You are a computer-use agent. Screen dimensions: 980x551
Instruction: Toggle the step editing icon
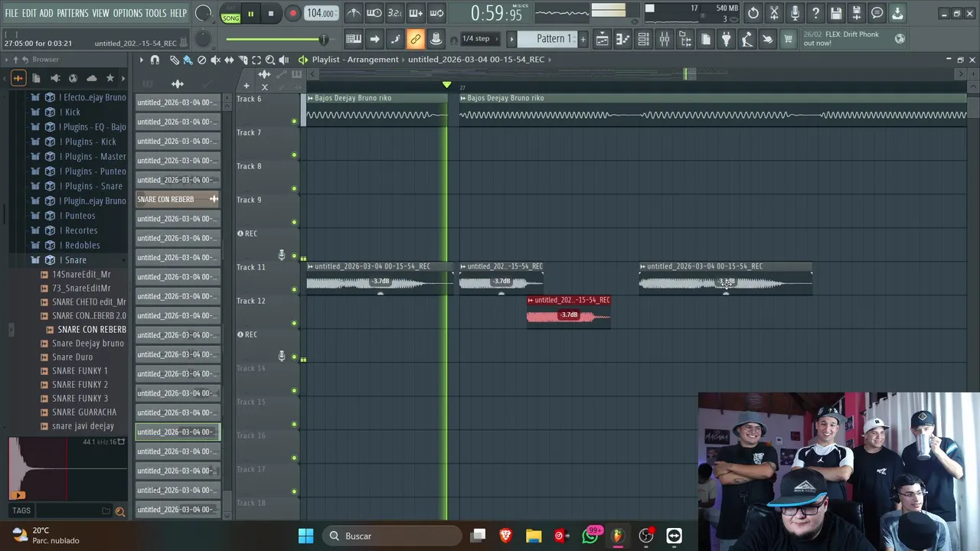[x=395, y=39]
